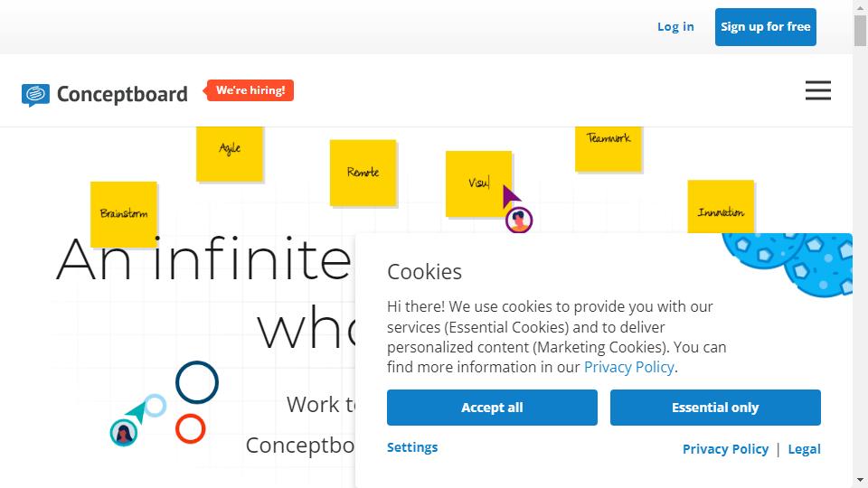Image resolution: width=868 pixels, height=488 pixels.
Task: Click the Conceptboard speech-bubble logo icon
Action: 35,95
